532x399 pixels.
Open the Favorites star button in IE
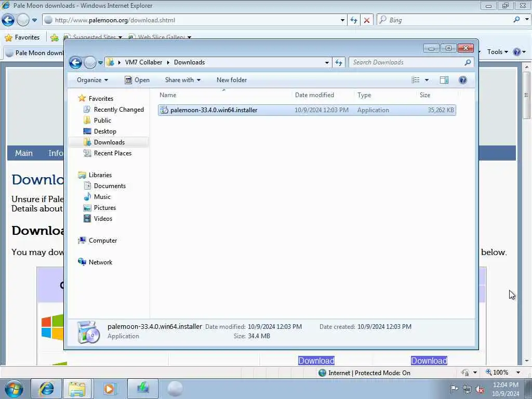pyautogui.click(x=22, y=37)
